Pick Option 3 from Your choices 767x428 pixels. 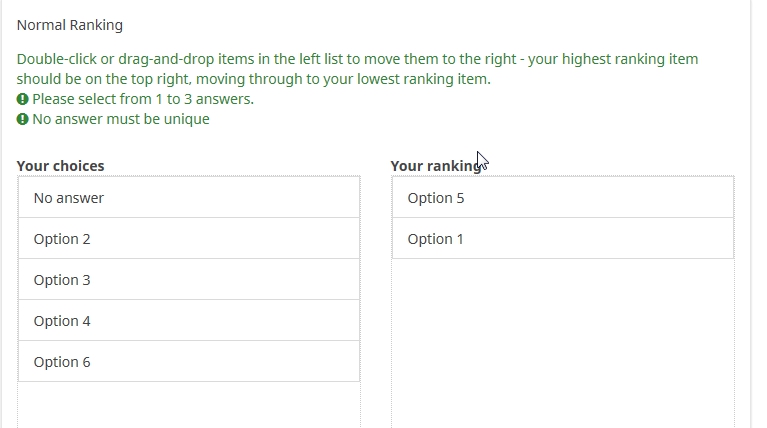pyautogui.click(x=189, y=280)
